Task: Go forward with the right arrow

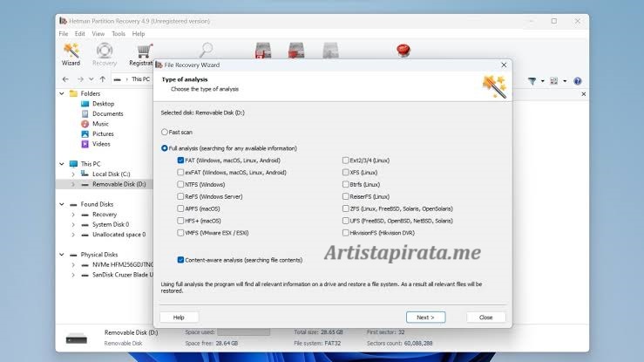Action: 80,79
